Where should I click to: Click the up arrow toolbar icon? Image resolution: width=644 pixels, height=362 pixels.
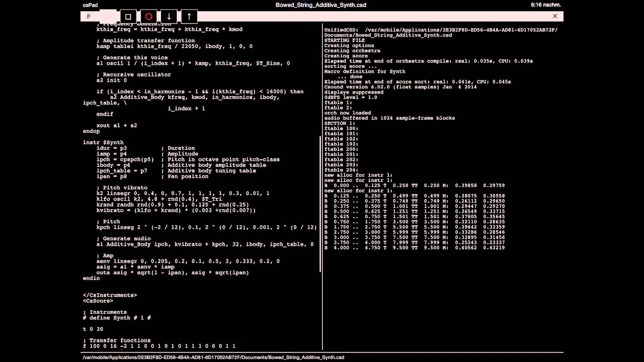click(x=189, y=17)
